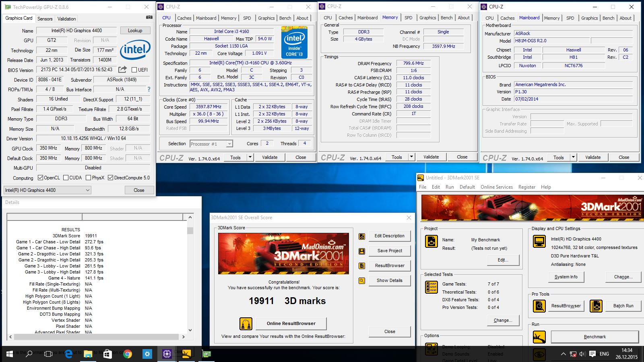This screenshot has height=362, width=644.
Task: Click clock and date in taskbar
Action: point(627,354)
